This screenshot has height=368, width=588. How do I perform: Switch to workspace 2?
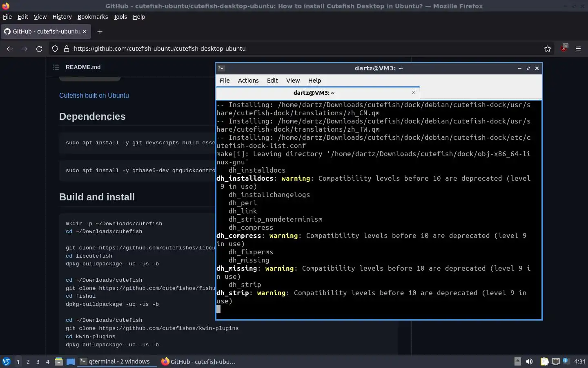(x=28, y=361)
